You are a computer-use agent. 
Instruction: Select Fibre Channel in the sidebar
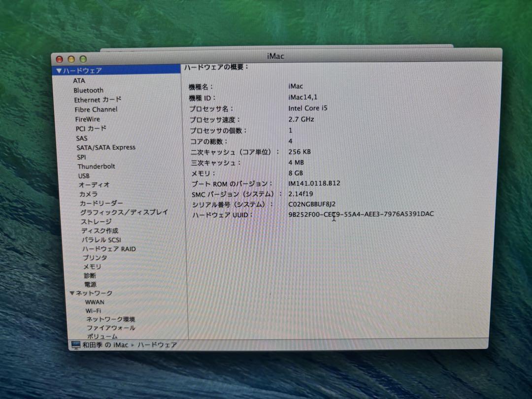(x=96, y=109)
